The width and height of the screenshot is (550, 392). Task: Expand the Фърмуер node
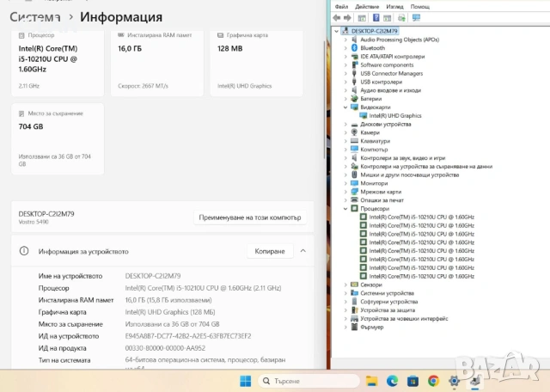(x=345, y=327)
